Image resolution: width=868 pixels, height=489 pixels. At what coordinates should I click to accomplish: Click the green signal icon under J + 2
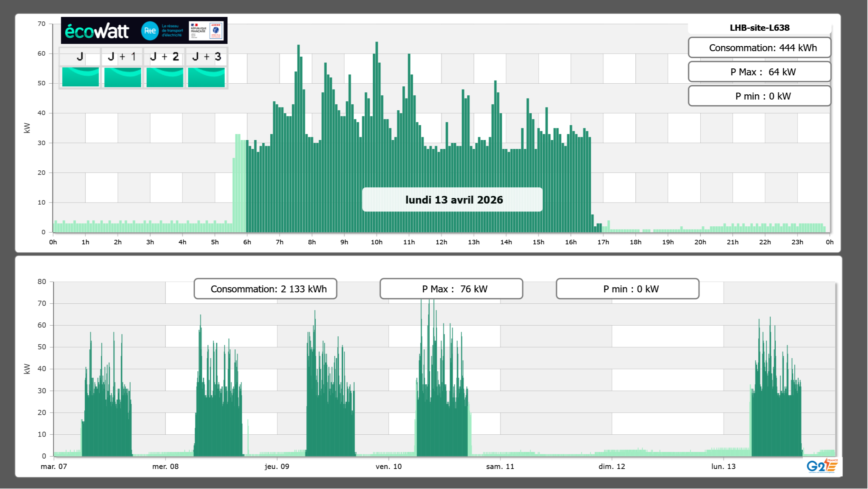tap(165, 77)
